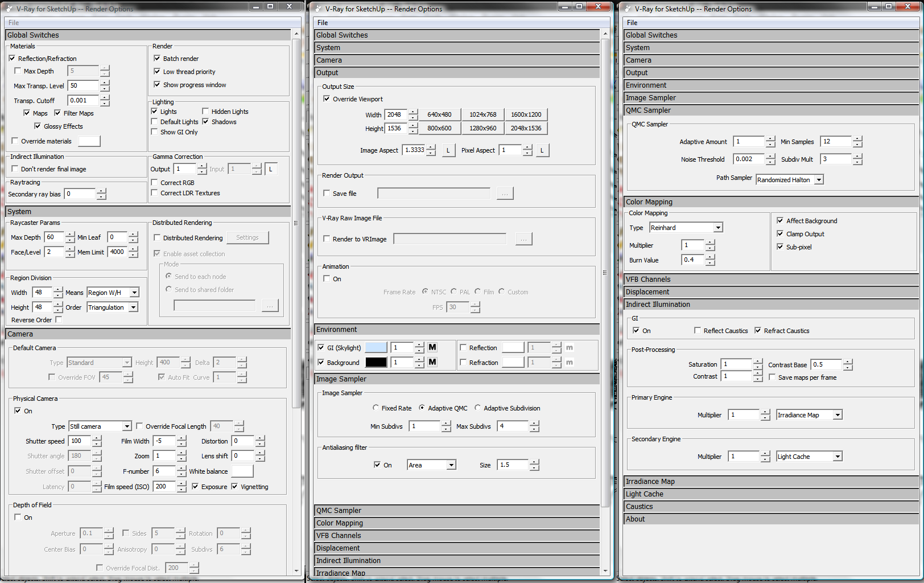Toggle Physical Camera On checkbox

click(x=18, y=410)
